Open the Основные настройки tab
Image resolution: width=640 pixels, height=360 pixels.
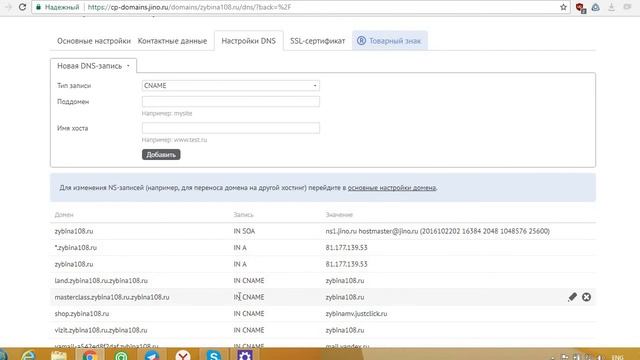94,41
